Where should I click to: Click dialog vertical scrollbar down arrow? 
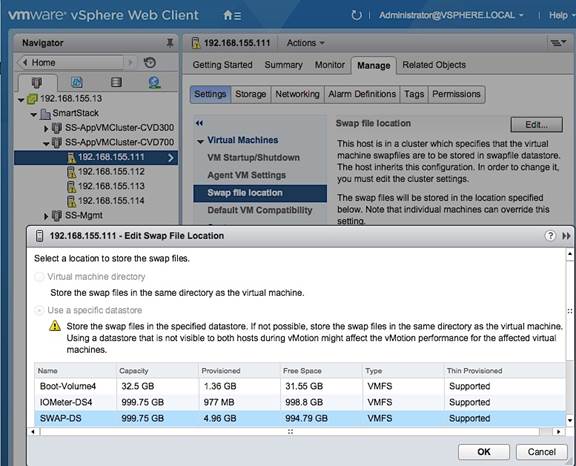570,420
